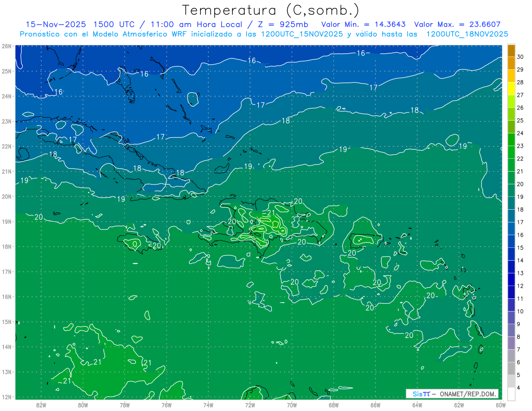
Task: Click the 19N latitude axis label
Action: tap(6, 221)
